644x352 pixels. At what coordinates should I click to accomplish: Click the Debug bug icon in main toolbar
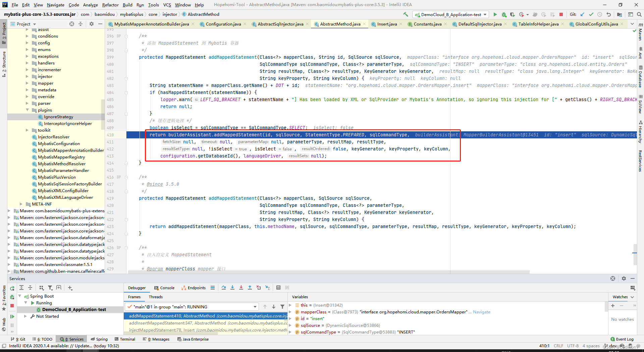click(x=504, y=14)
